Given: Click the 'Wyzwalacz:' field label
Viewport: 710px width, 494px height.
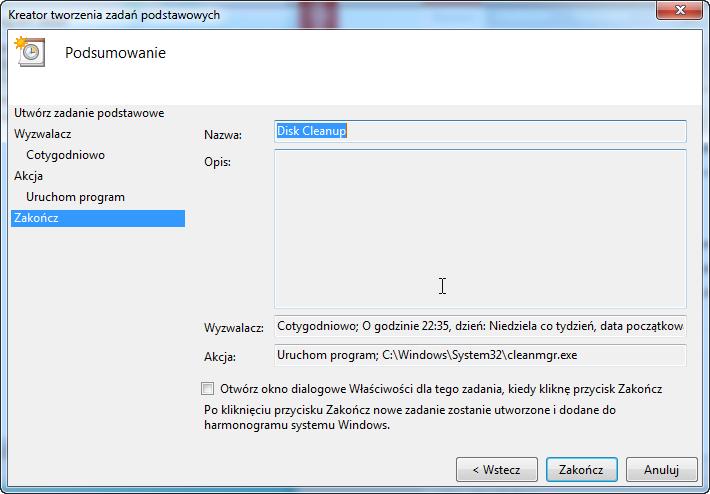Looking at the screenshot, I should (234, 328).
